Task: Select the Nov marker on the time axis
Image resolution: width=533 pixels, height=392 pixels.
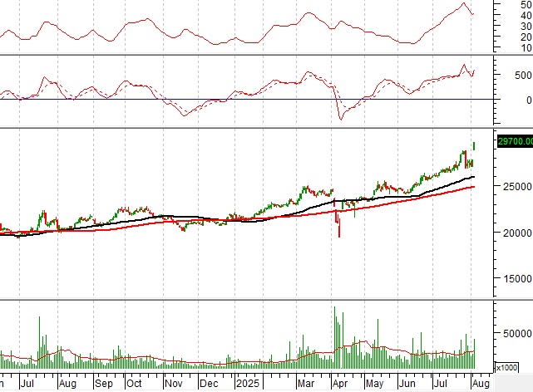Action: 173,385
